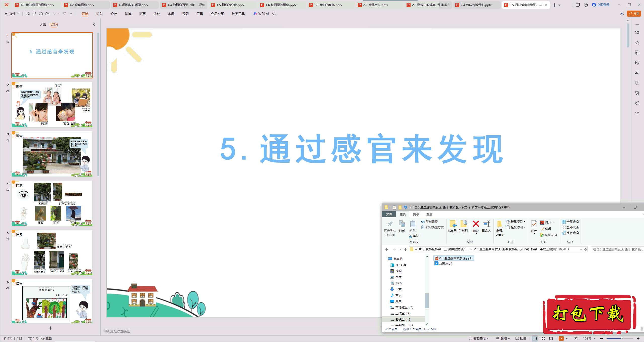
Task: Open Print Preview from the quick toolbar
Action: point(47,14)
